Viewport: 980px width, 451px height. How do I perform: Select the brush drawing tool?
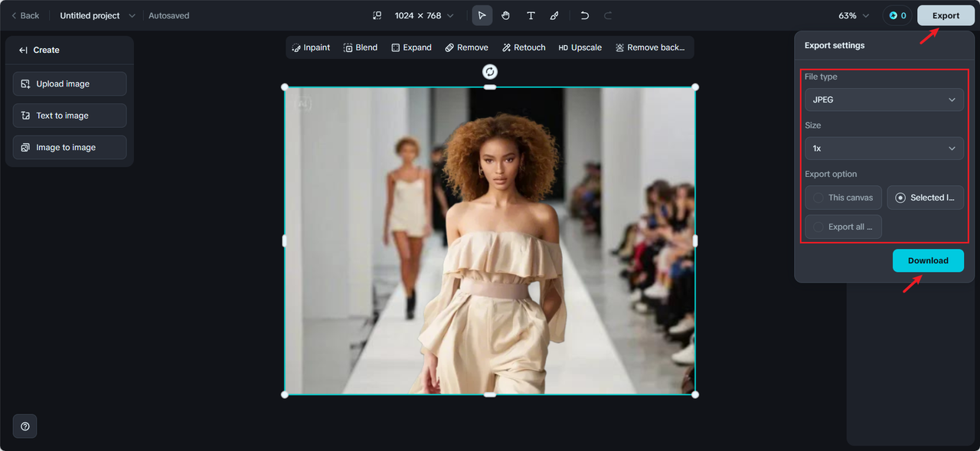click(x=554, y=15)
